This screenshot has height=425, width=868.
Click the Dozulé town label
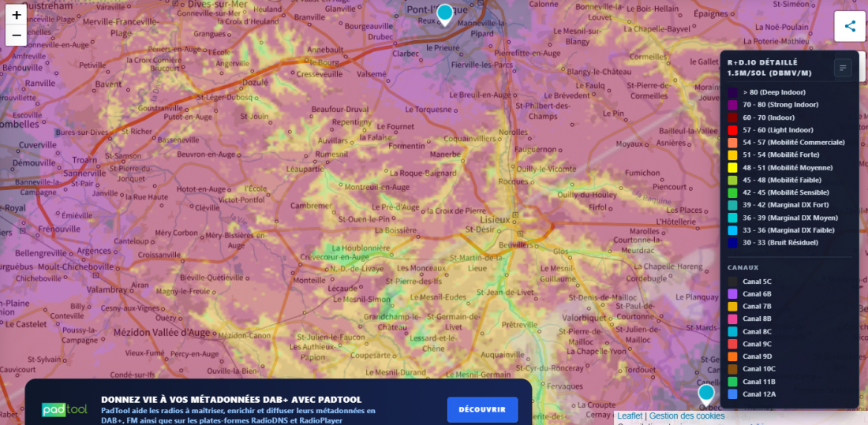pos(255,81)
